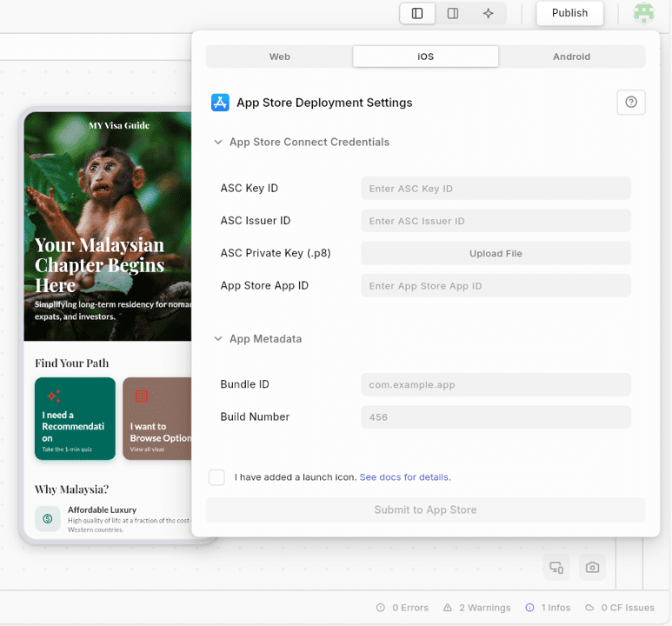Click sparkle icon on Recommendation card
This screenshot has width=672, height=626.
54,396
